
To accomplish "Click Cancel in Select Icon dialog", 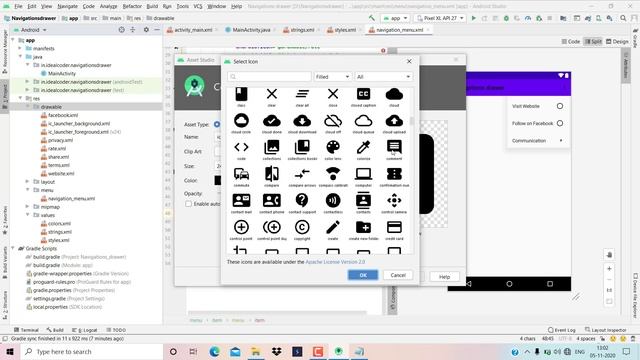I will point(398,275).
